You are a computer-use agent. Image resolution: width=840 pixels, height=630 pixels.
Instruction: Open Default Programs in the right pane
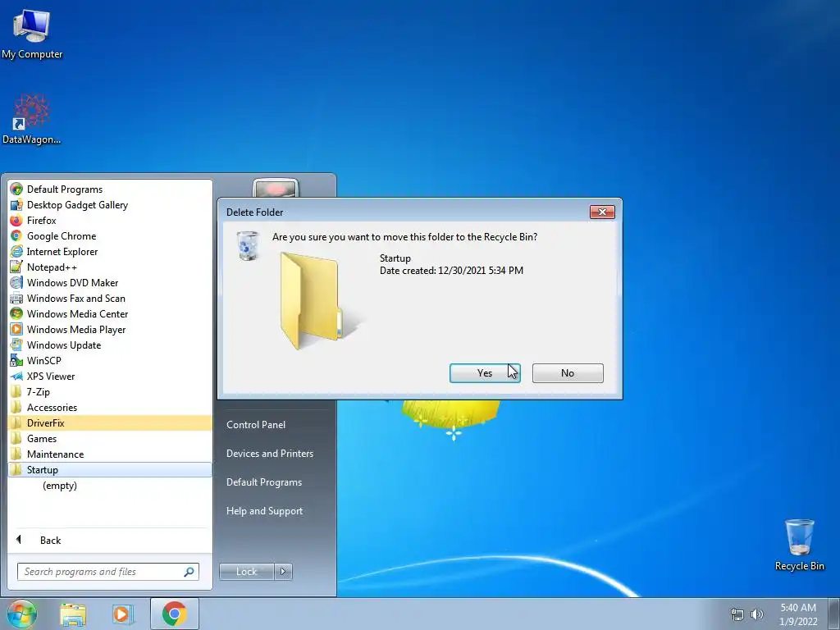tap(264, 482)
